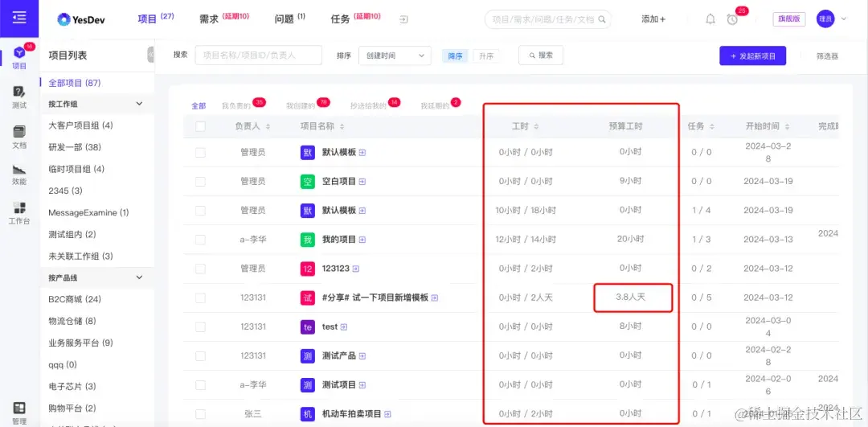Select 物流仓储 (8) product line
This screenshot has width=868, height=427.
(x=72, y=321)
